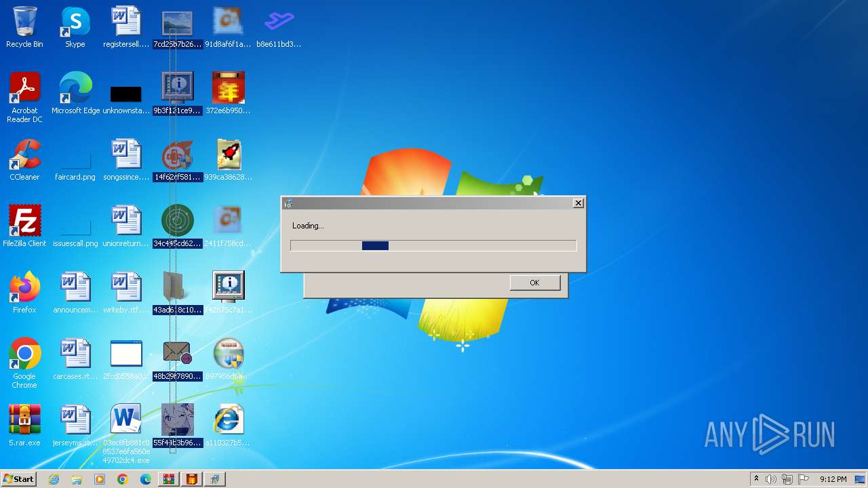Select the 939ca38628 rocket icon
Image resolution: width=868 pixels, height=488 pixels.
(228, 160)
